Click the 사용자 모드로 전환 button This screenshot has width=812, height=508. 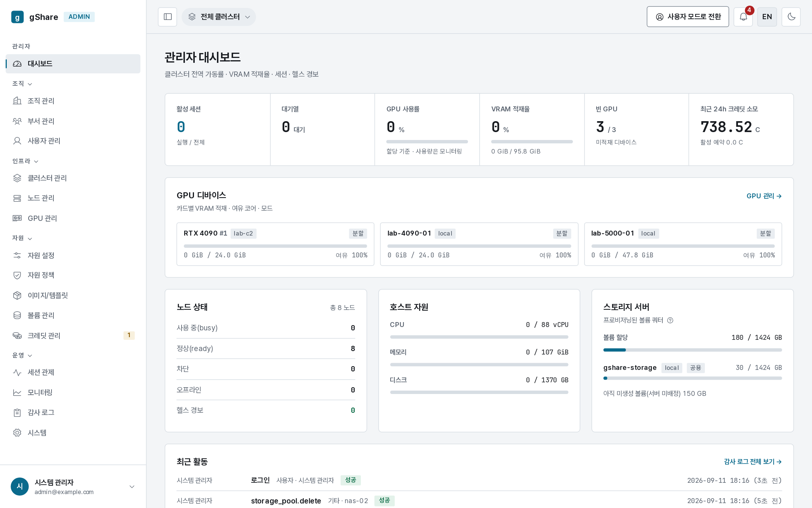click(x=688, y=17)
